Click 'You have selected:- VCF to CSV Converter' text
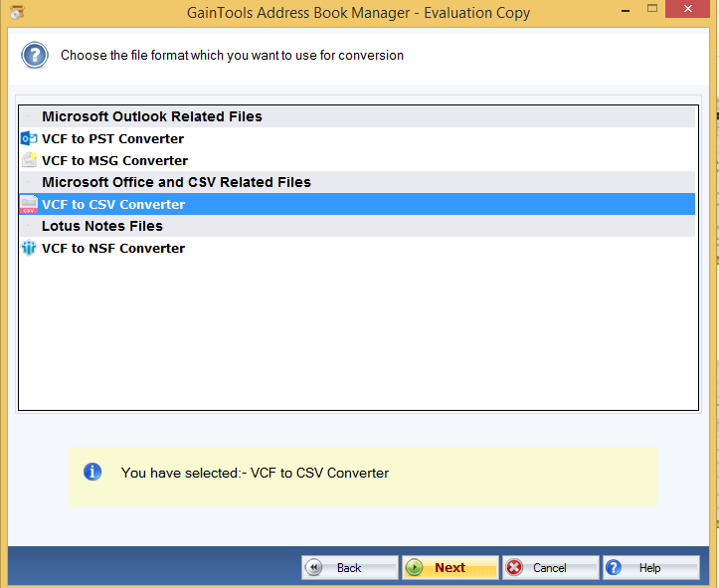 pyautogui.click(x=255, y=473)
